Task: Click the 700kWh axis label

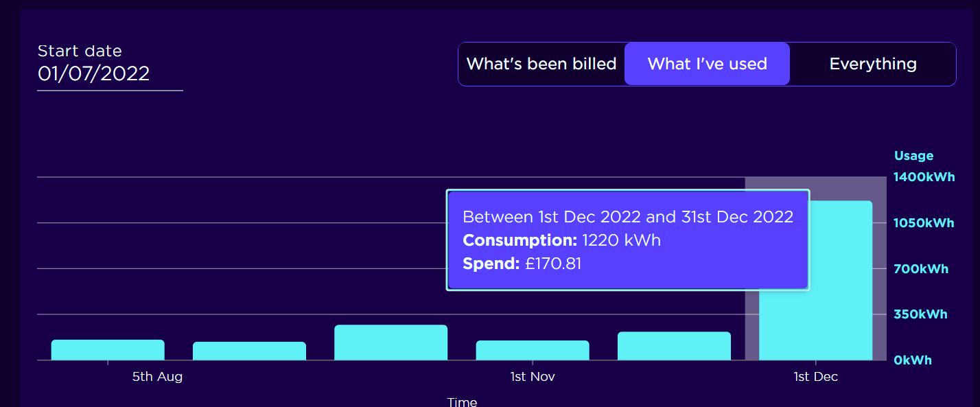Action: [921, 269]
